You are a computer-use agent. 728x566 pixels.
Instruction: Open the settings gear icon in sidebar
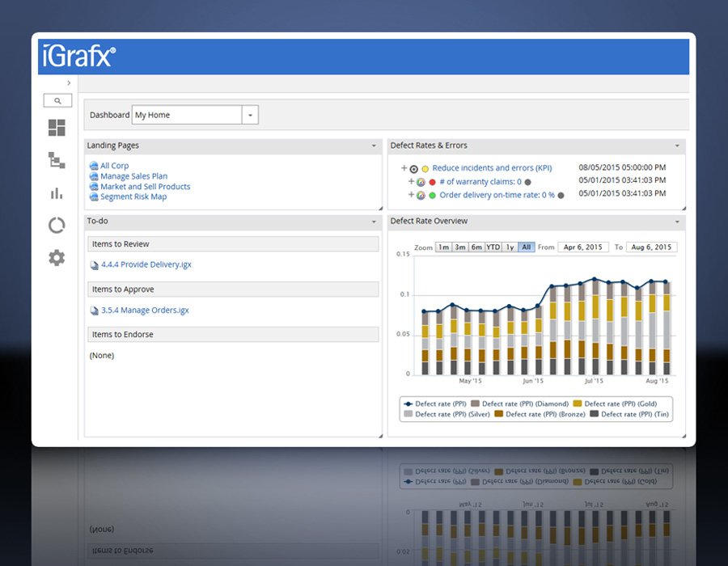pos(57,257)
